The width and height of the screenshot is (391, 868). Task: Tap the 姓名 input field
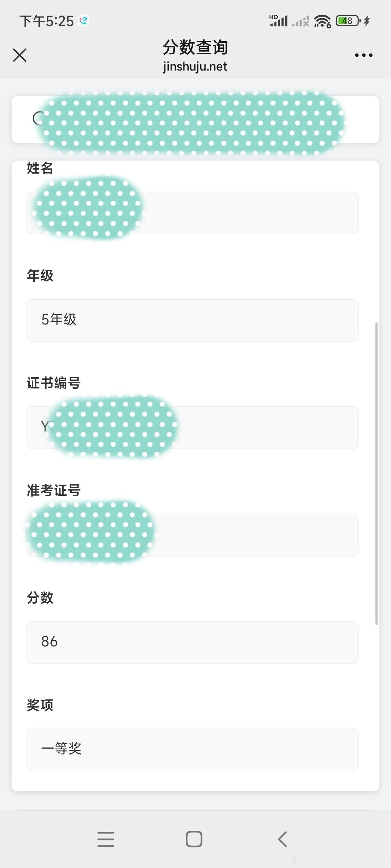click(193, 213)
